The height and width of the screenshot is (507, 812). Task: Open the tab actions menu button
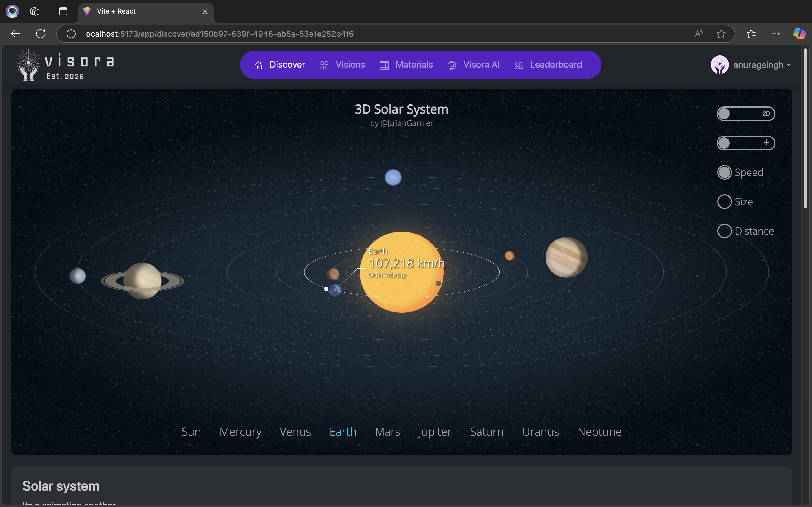pos(63,11)
